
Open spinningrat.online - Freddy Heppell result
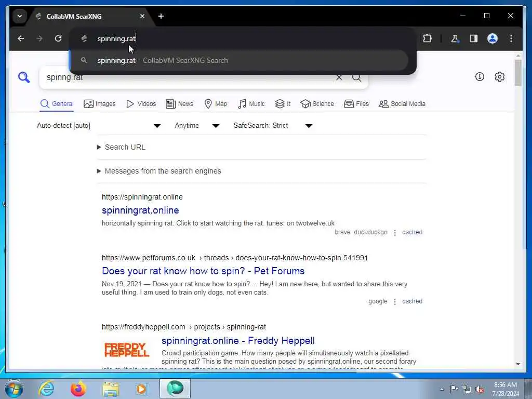pos(238,341)
